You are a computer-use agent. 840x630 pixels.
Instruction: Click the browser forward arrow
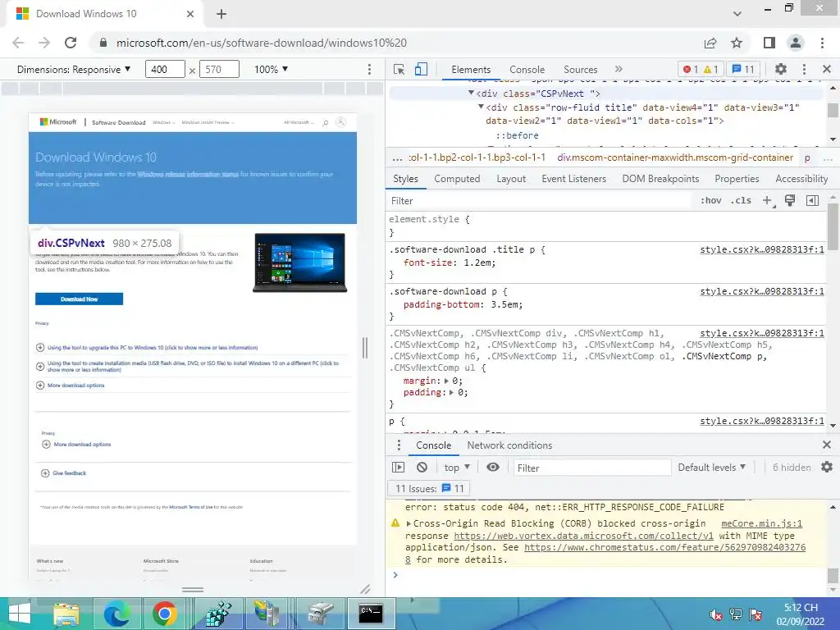pos(44,43)
